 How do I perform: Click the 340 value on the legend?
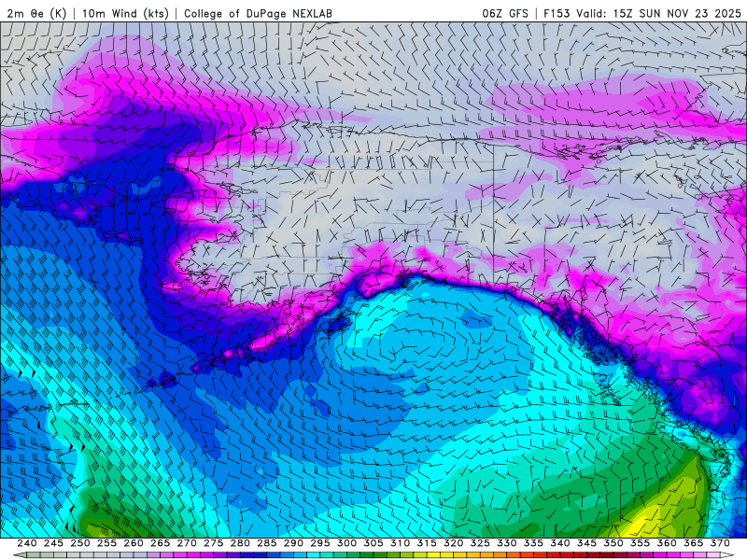pyautogui.click(x=560, y=543)
